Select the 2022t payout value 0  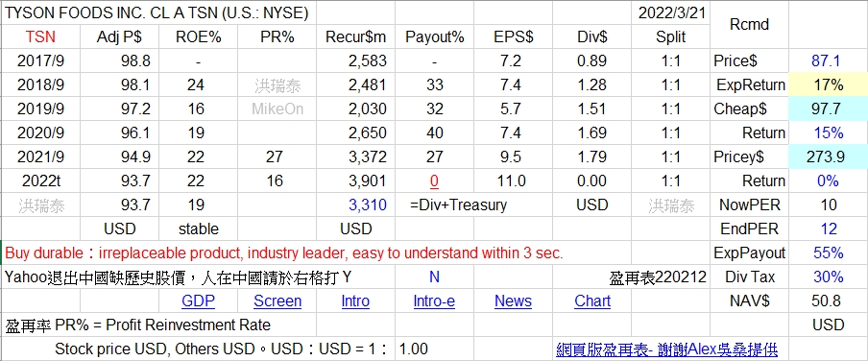tap(435, 181)
